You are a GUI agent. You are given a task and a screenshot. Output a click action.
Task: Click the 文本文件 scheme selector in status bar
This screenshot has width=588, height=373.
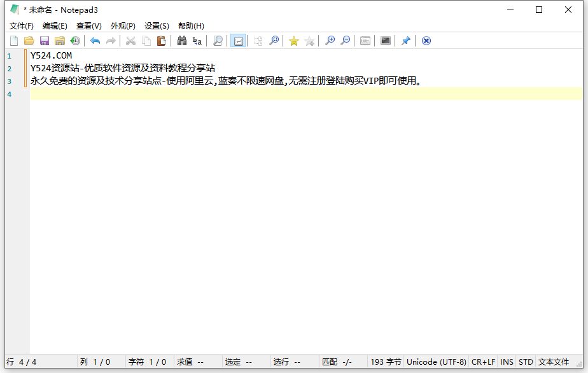554,362
